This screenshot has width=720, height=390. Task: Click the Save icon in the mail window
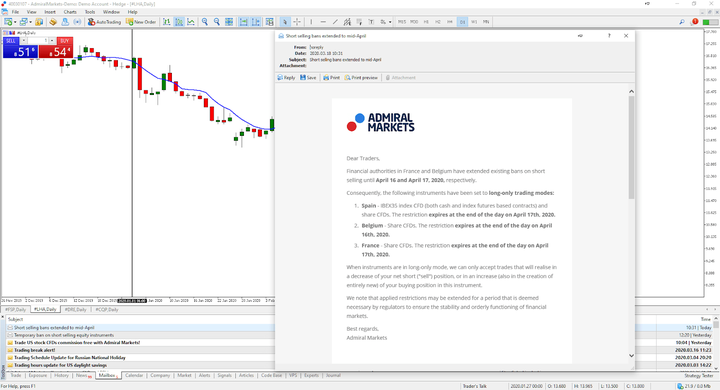tap(308, 78)
